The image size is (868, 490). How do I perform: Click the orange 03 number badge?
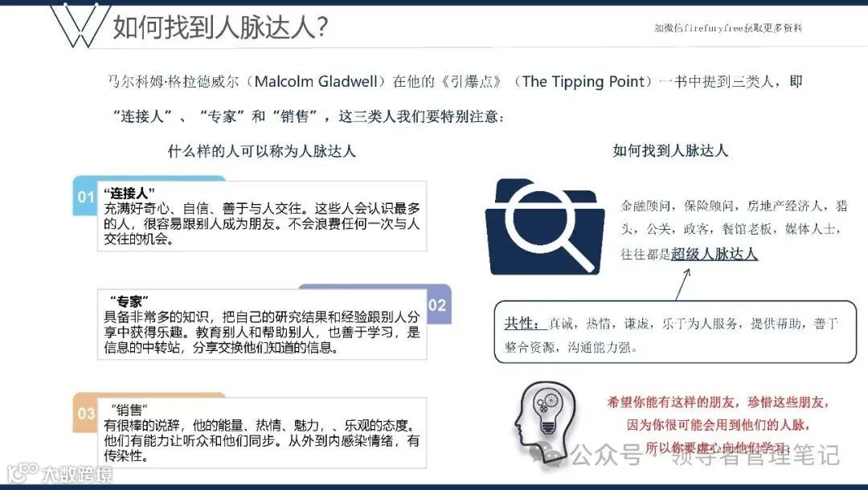click(x=85, y=413)
